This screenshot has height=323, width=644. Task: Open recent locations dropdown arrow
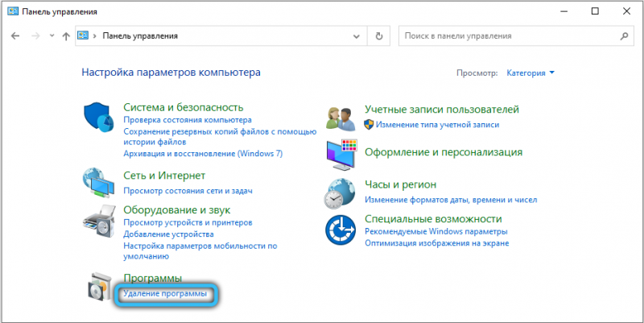[x=52, y=35]
